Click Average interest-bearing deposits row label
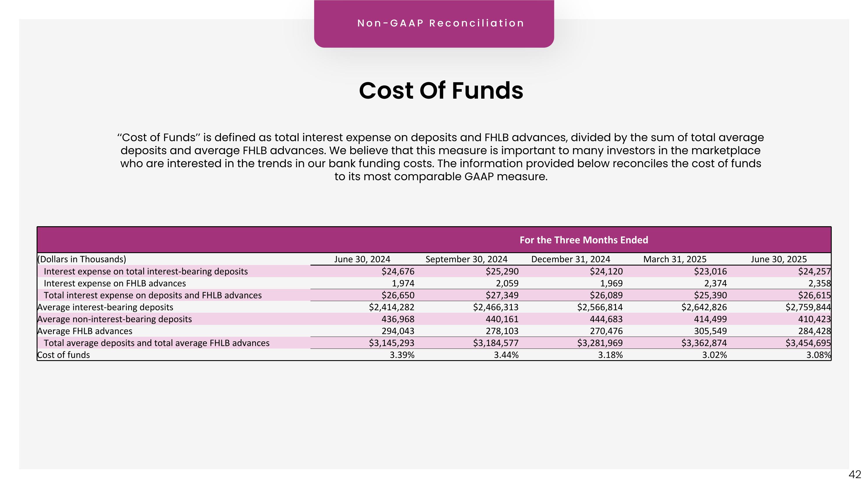 (x=105, y=307)
